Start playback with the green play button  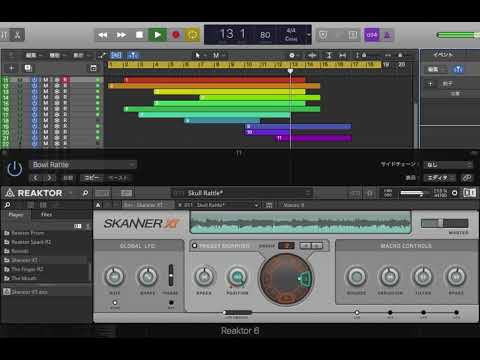(x=157, y=35)
